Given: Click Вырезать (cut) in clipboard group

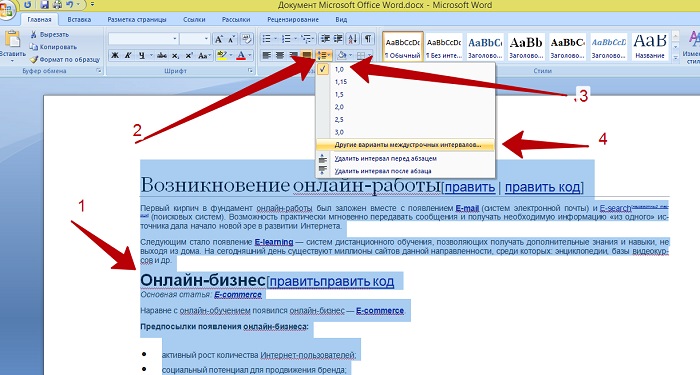Looking at the screenshot, I should click(x=50, y=34).
